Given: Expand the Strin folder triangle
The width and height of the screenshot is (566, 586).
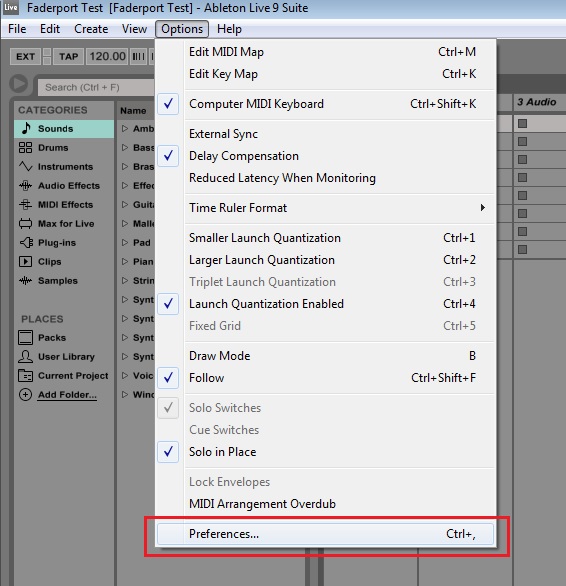Looking at the screenshot, I should [125, 281].
